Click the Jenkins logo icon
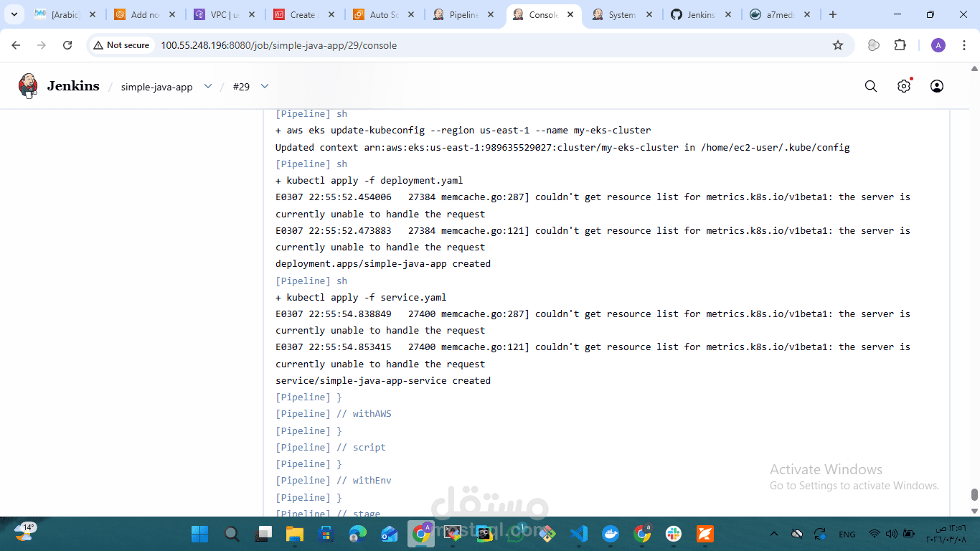Screen dimensions: 980x551 click(x=28, y=86)
